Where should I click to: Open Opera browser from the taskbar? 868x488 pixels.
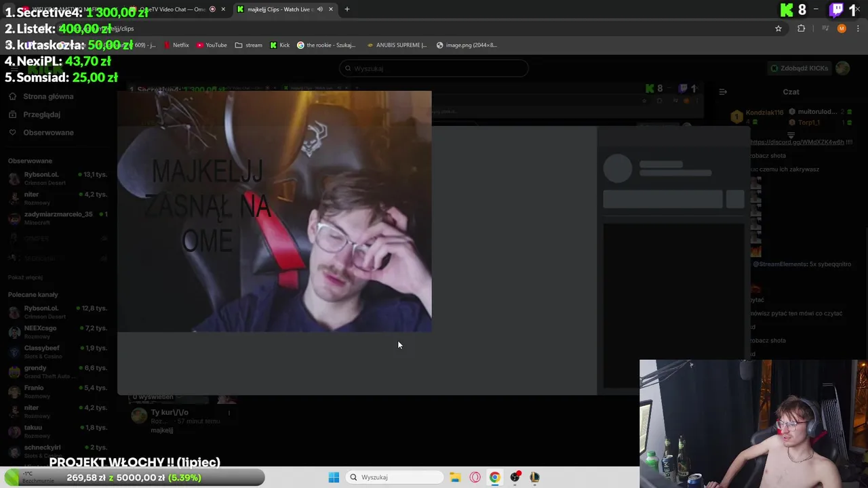(x=475, y=477)
